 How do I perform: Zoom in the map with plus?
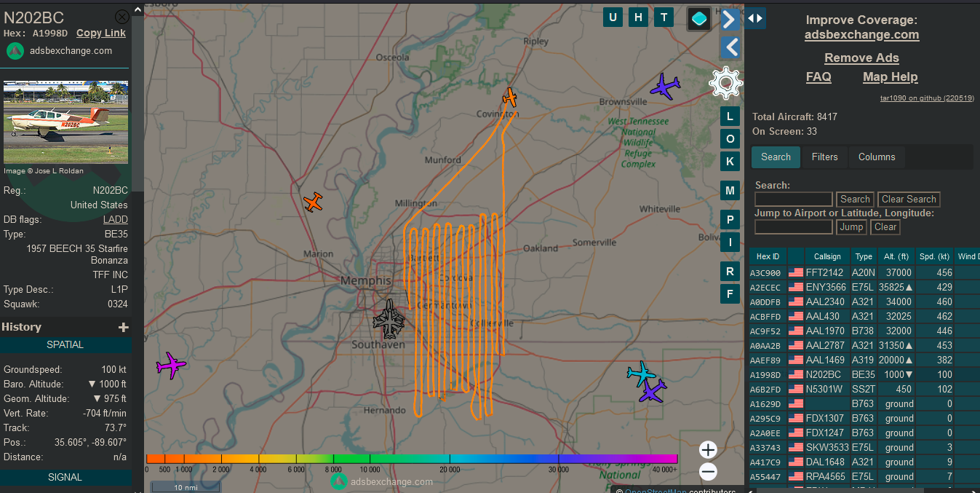[x=709, y=449]
